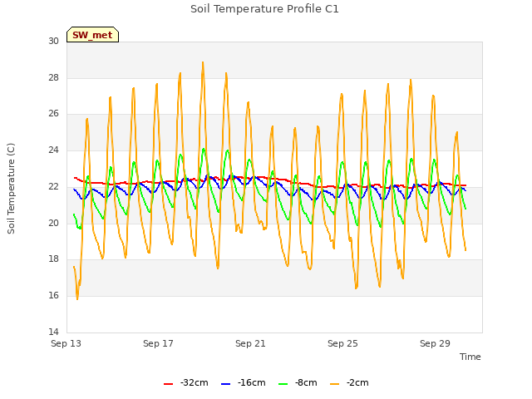Screen dimensions: 532x399
Task: Toggle the -32cm legend entry
Action: point(186,382)
